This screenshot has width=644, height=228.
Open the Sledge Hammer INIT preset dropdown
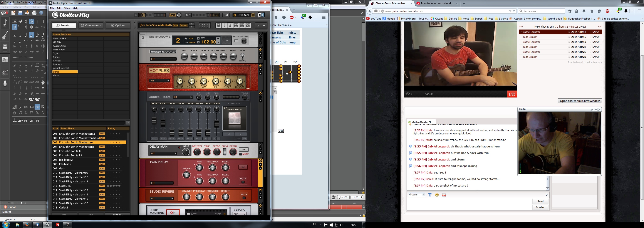coord(163,59)
